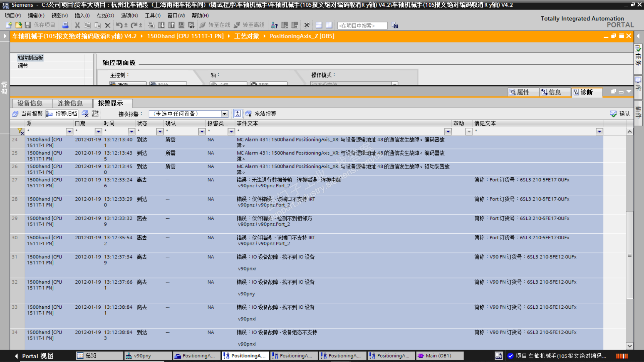Image resolution: width=644 pixels, height=362 pixels.
Task: Toggle the 当前报警 active alarms view
Action: tap(28, 114)
